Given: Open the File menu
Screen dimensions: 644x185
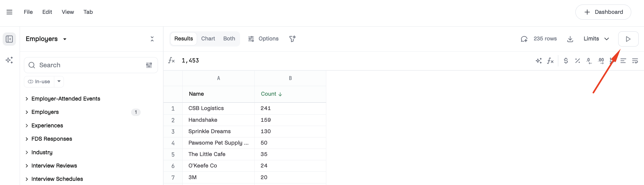Looking at the screenshot, I should [28, 12].
